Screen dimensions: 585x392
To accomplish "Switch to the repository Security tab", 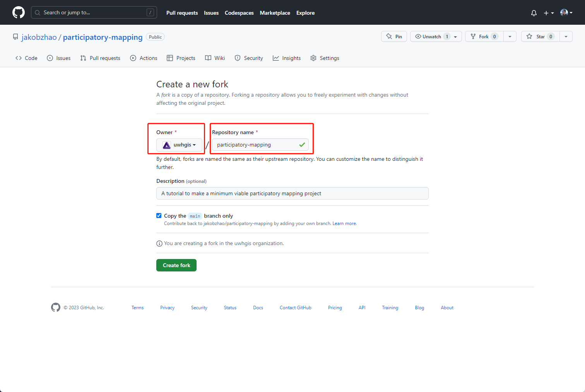I will 249,58.
